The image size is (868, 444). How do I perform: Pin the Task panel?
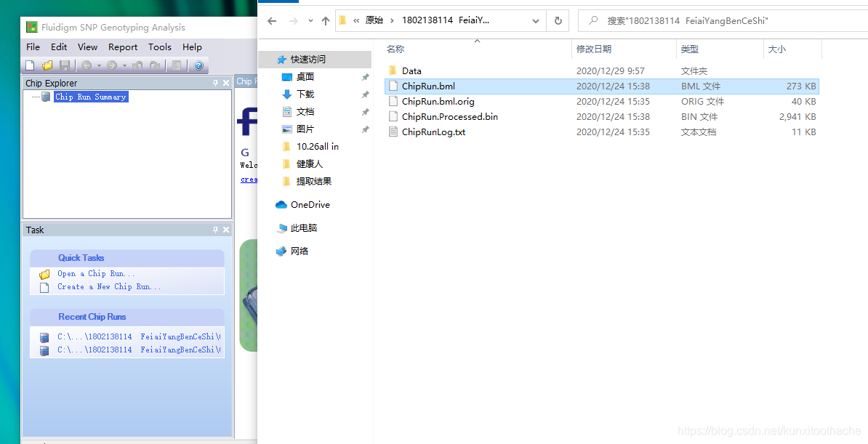click(216, 230)
